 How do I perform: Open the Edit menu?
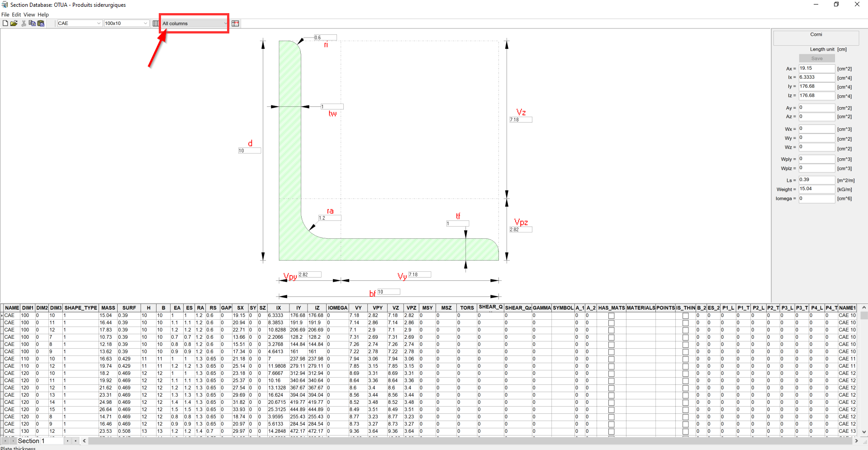click(x=16, y=14)
